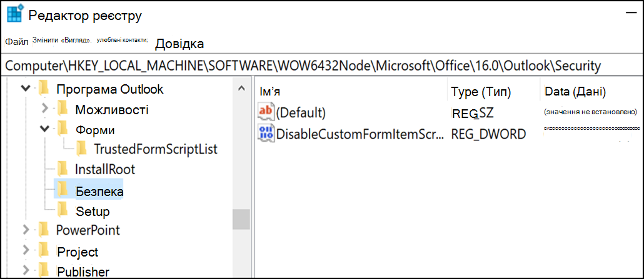The height and width of the screenshot is (279, 644).
Task: Collapse the Програма Outlook tree node
Action: (x=26, y=89)
